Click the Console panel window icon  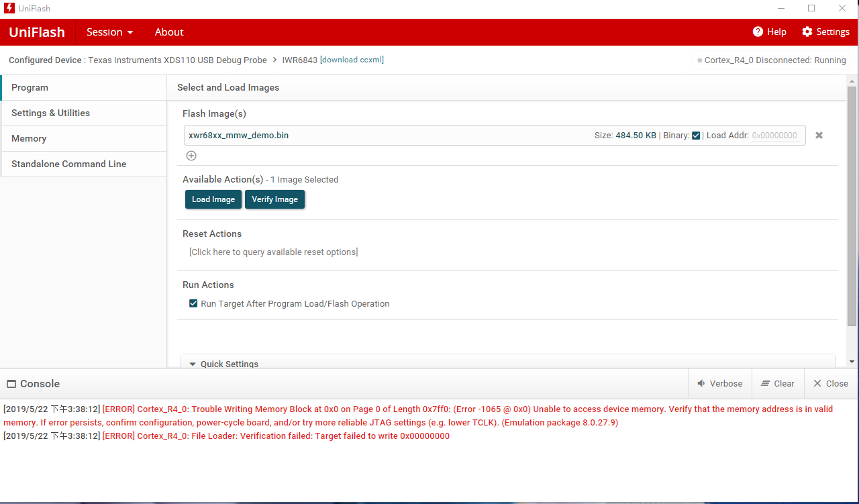[x=11, y=383]
